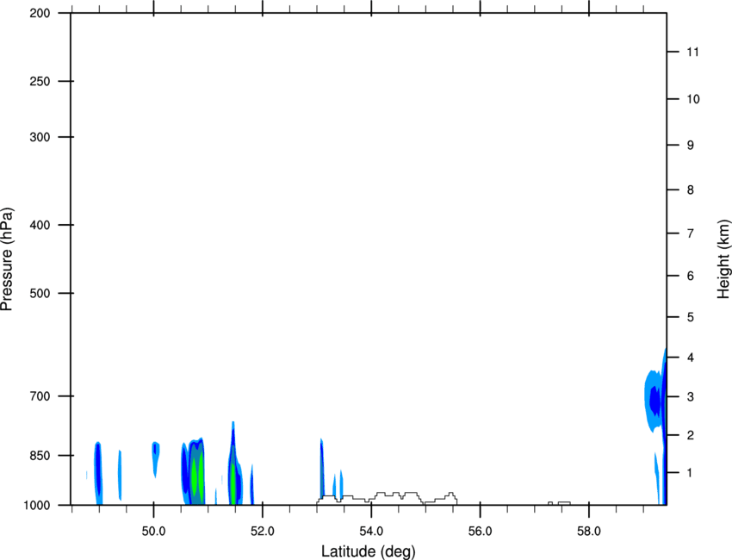Click the green contour core near latitude 51.5
Viewport: 732px width, 560px height.
coord(233,483)
